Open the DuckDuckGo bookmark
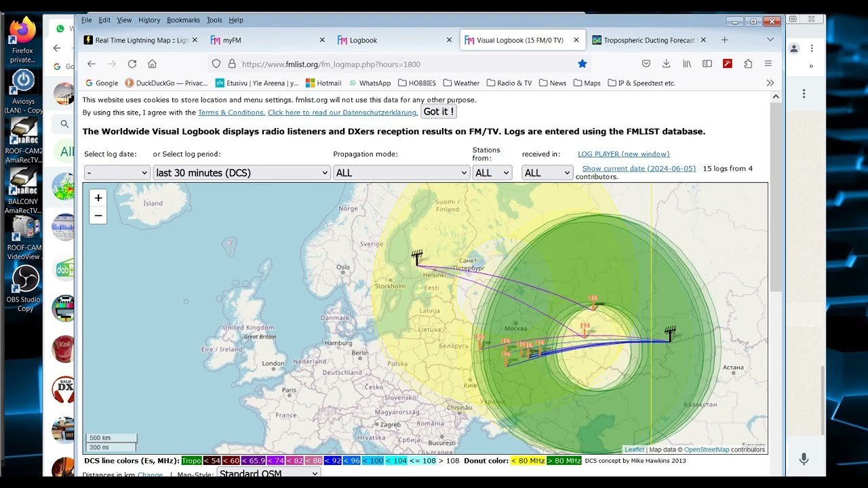The height and width of the screenshot is (488, 868). tap(167, 83)
